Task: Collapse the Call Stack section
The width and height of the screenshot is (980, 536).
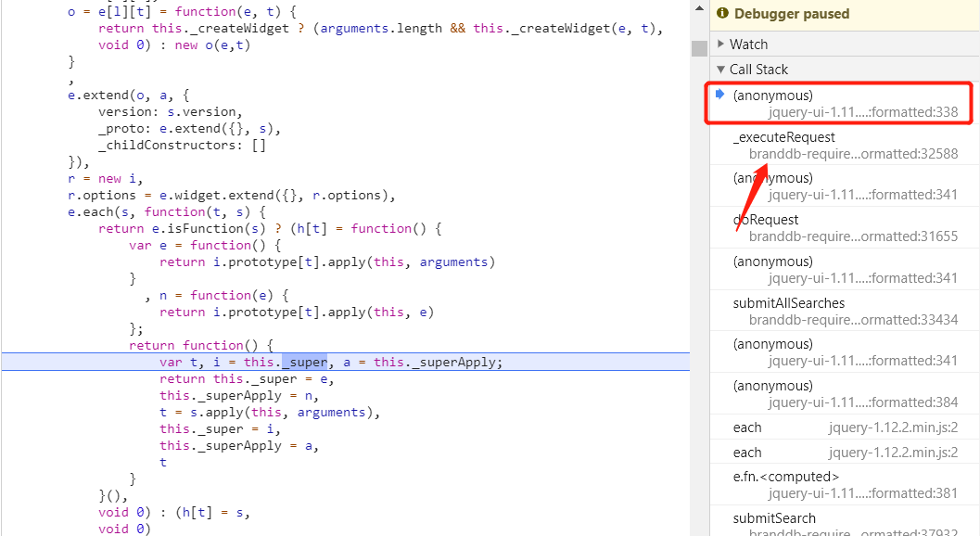Action: click(x=721, y=70)
